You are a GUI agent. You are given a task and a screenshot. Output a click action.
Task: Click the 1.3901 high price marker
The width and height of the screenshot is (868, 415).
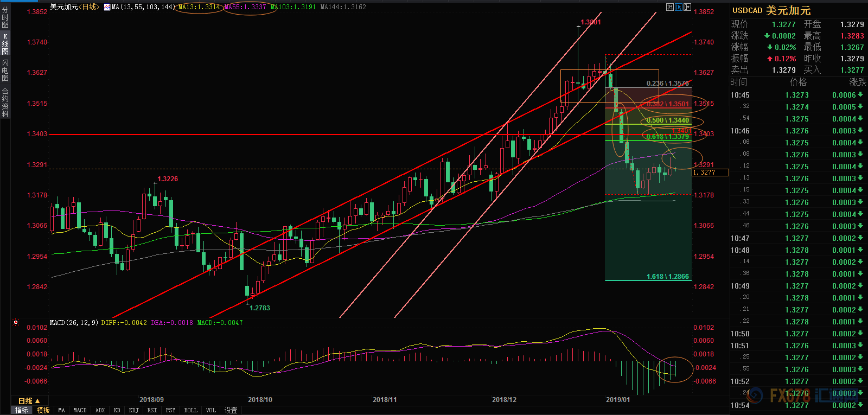[591, 22]
